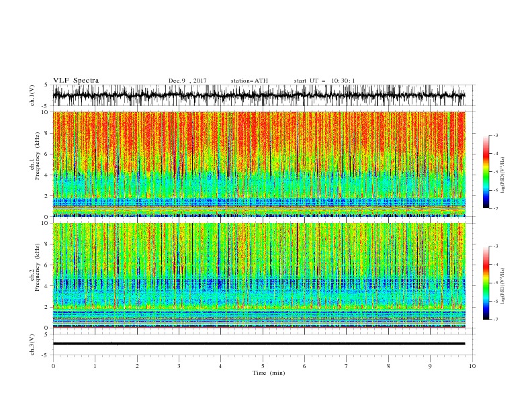The height and width of the screenshot is (411, 532).
Task: Click the "-7" tick on ch.1 color bar
Action: 496,208
